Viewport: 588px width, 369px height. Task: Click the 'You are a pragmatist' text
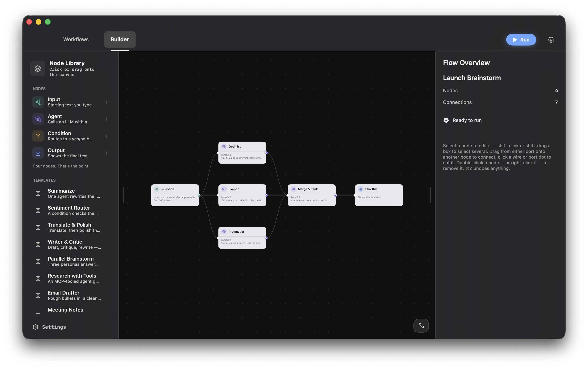pyautogui.click(x=242, y=243)
